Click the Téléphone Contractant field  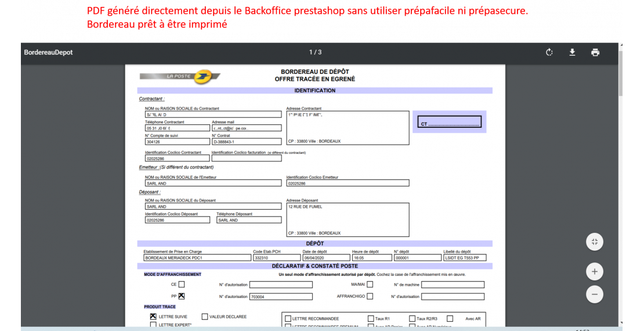coord(178,128)
